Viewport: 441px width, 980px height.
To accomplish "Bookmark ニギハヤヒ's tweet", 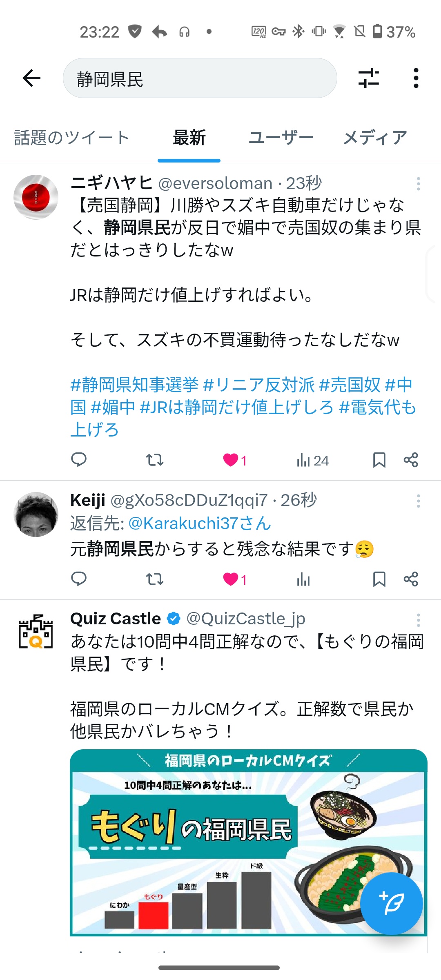I will [379, 460].
